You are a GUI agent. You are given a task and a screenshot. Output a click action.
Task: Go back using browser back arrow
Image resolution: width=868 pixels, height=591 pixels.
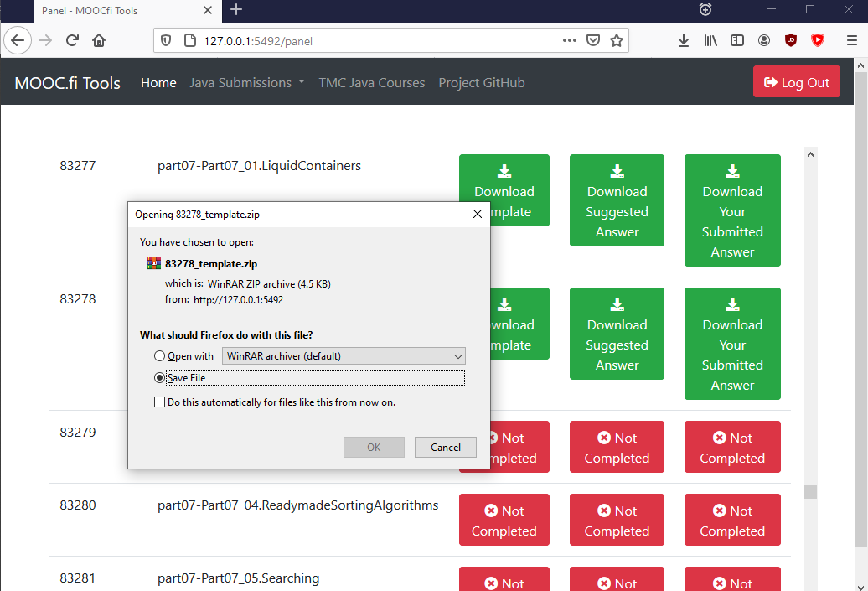18,40
